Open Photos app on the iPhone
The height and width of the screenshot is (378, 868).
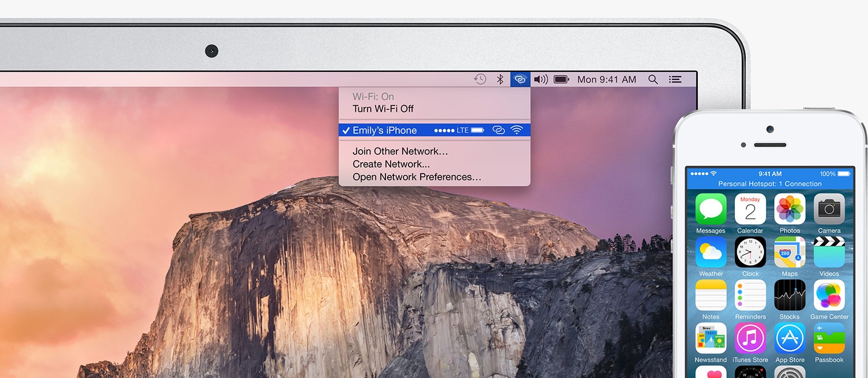point(790,209)
